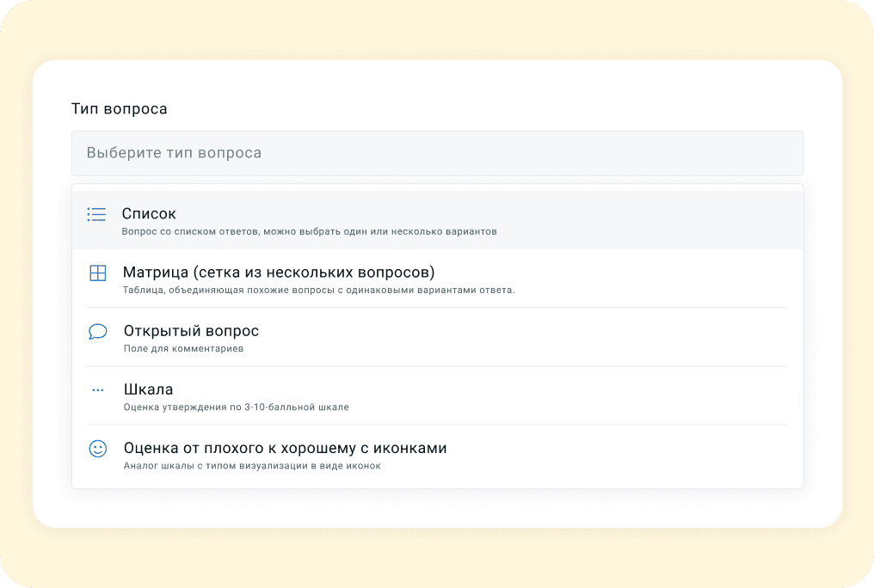Click the "Выберите тип вопроса" placeholder text
Image resolution: width=874 pixels, height=588 pixels.
pos(174,153)
